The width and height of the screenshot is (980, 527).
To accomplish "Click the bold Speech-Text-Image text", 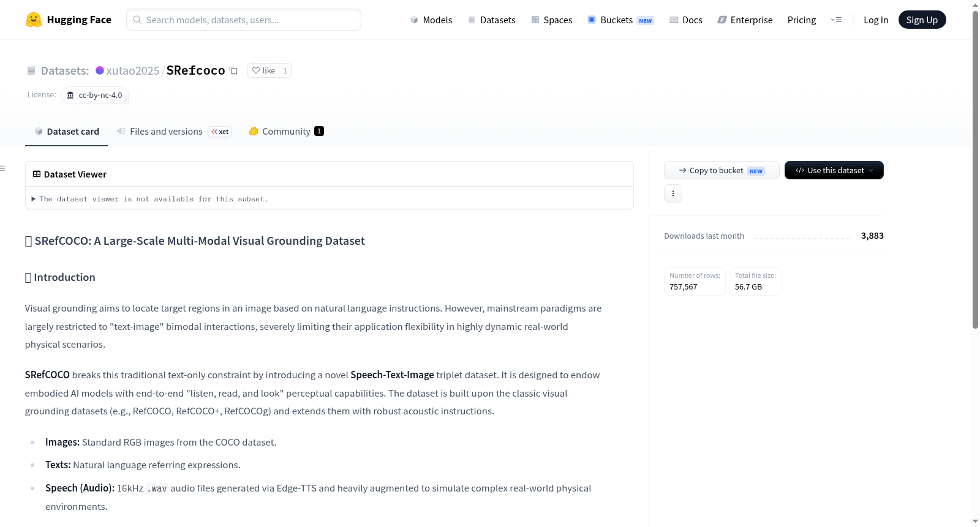I will (392, 375).
